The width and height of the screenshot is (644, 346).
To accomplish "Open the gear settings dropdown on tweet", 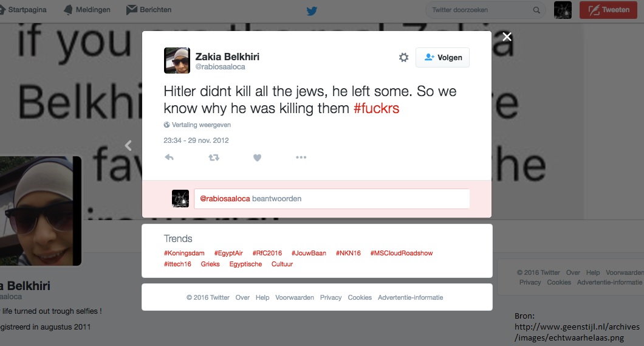I will point(404,58).
